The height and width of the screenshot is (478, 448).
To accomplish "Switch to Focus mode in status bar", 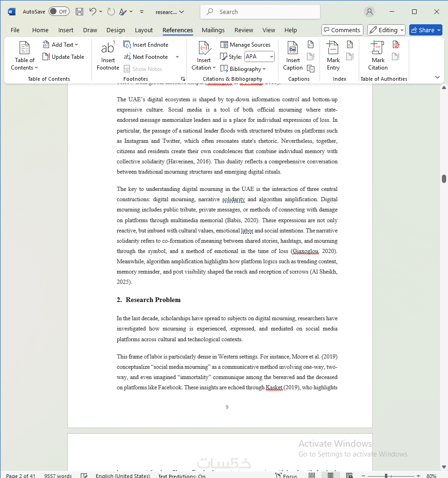I will coord(286,475).
